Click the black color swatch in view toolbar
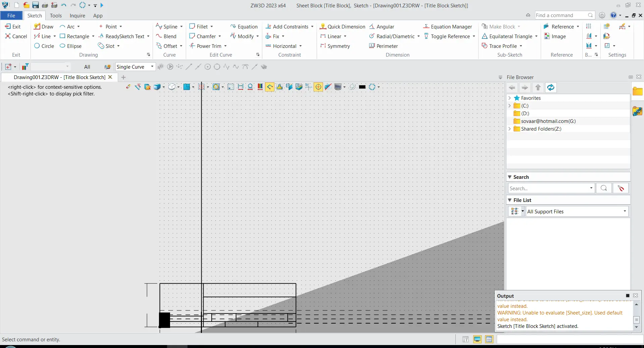 (x=362, y=87)
